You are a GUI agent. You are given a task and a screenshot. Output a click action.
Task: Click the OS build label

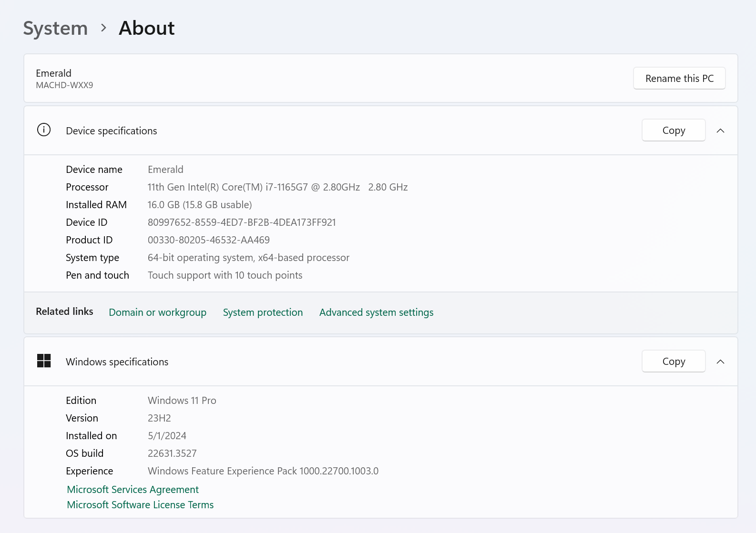coord(84,453)
